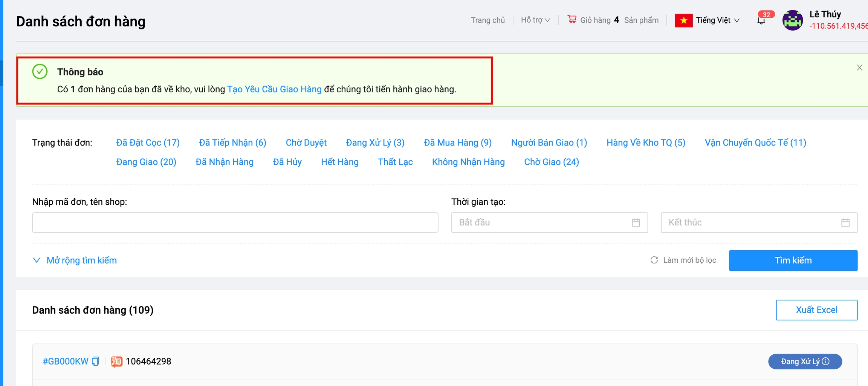Open the Tiếng Việt language dropdown
868x386 pixels.
(717, 20)
